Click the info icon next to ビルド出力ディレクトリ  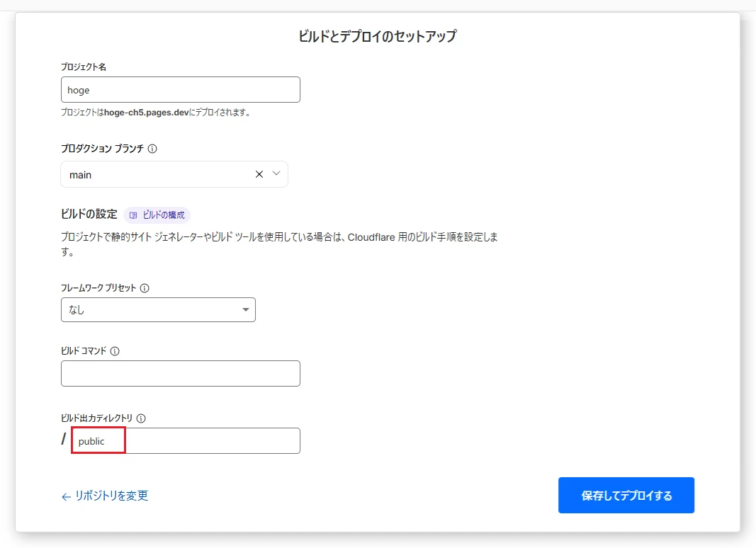141,418
